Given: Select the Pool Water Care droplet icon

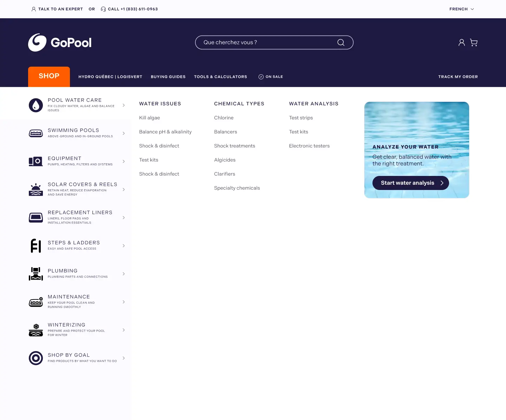Looking at the screenshot, I should coord(36,105).
